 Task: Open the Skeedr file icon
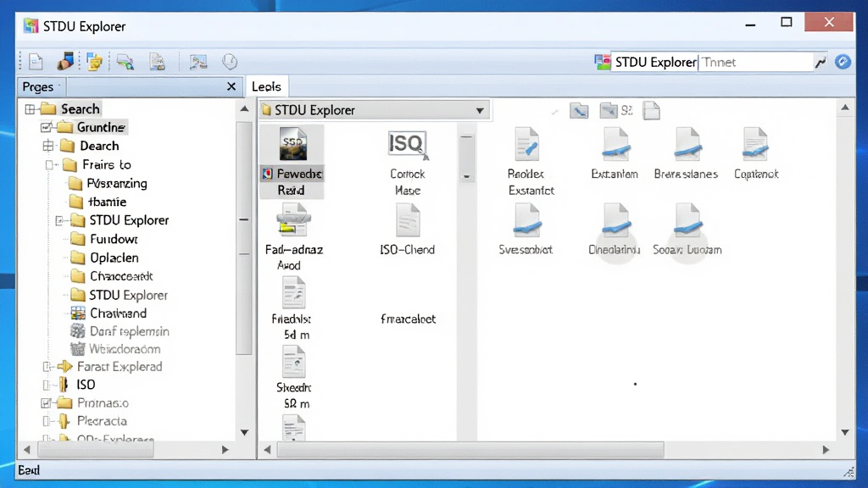tap(293, 362)
